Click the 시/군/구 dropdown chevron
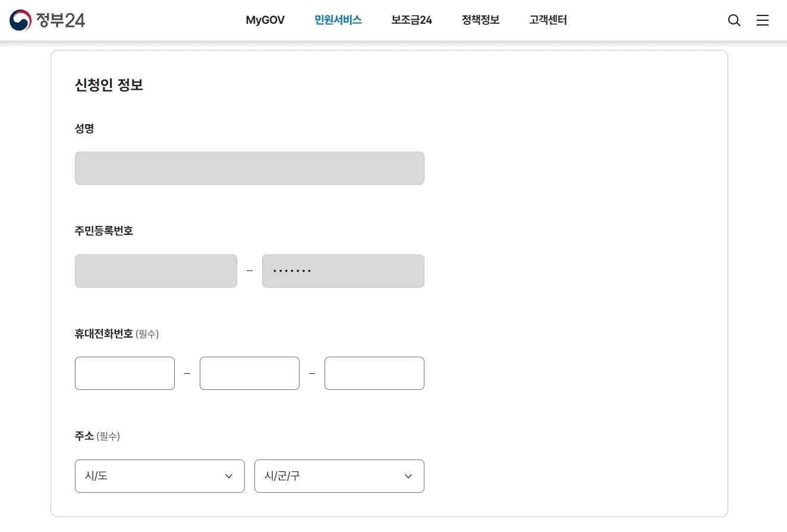This screenshot has width=787, height=532. (408, 476)
